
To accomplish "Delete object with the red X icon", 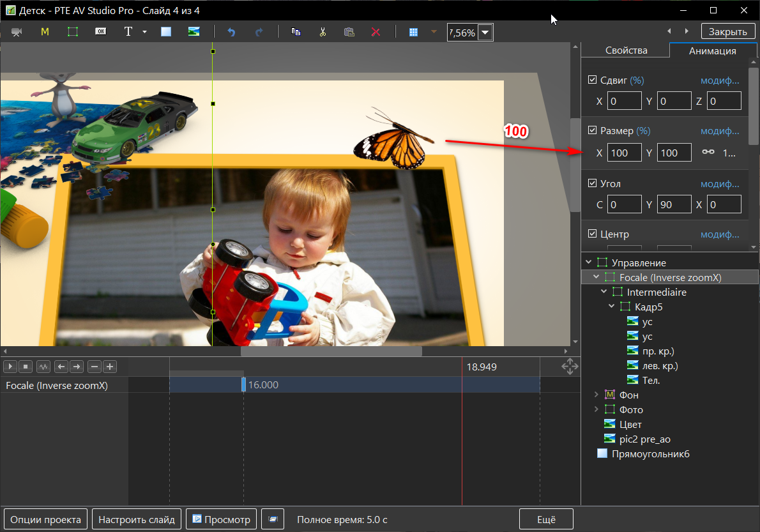I will coord(376,32).
